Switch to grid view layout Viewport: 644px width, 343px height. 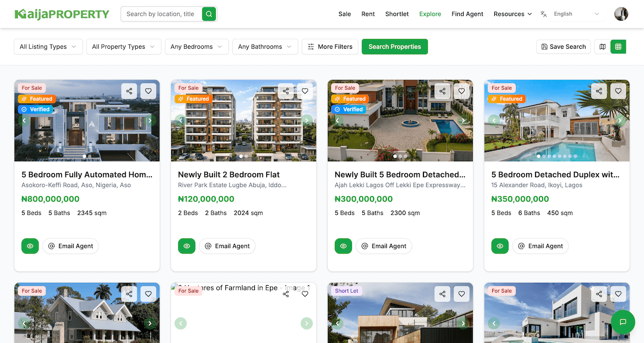(x=618, y=47)
